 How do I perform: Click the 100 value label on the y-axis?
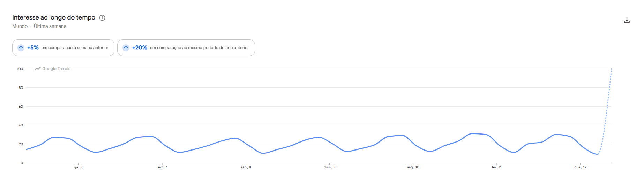pyautogui.click(x=20, y=69)
